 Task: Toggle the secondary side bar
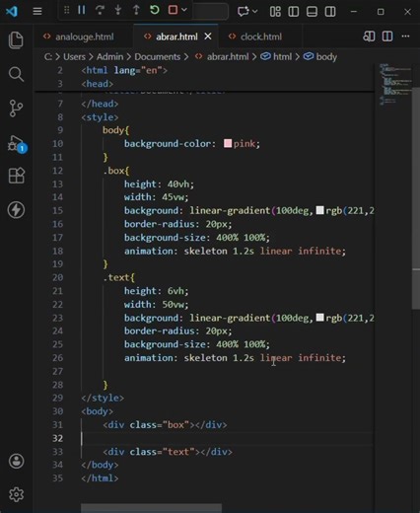pos(330,12)
